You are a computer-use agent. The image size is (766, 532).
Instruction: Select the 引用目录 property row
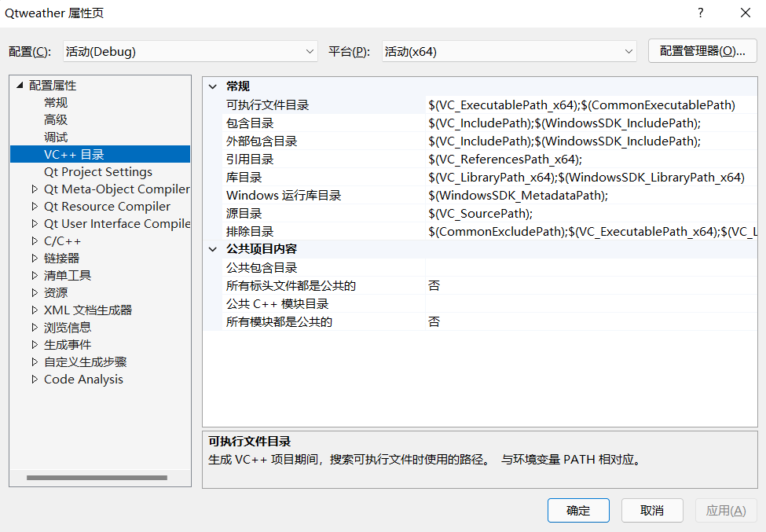coord(490,160)
